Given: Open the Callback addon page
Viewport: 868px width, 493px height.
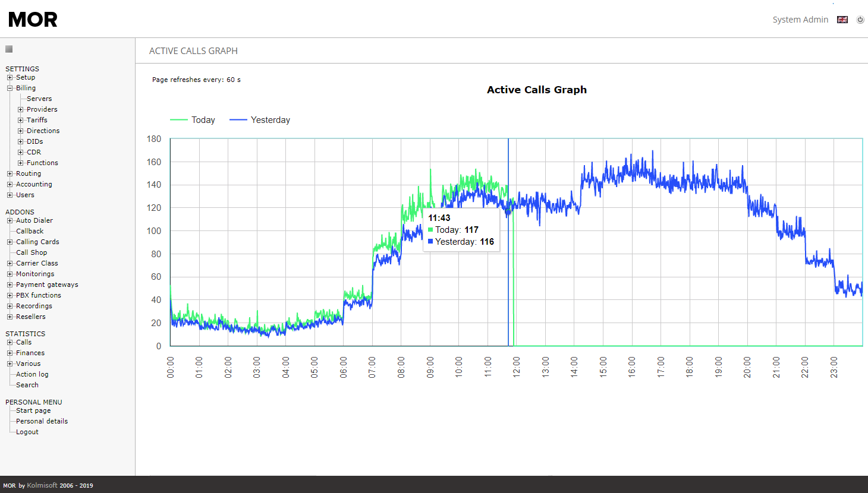Looking at the screenshot, I should (30, 231).
